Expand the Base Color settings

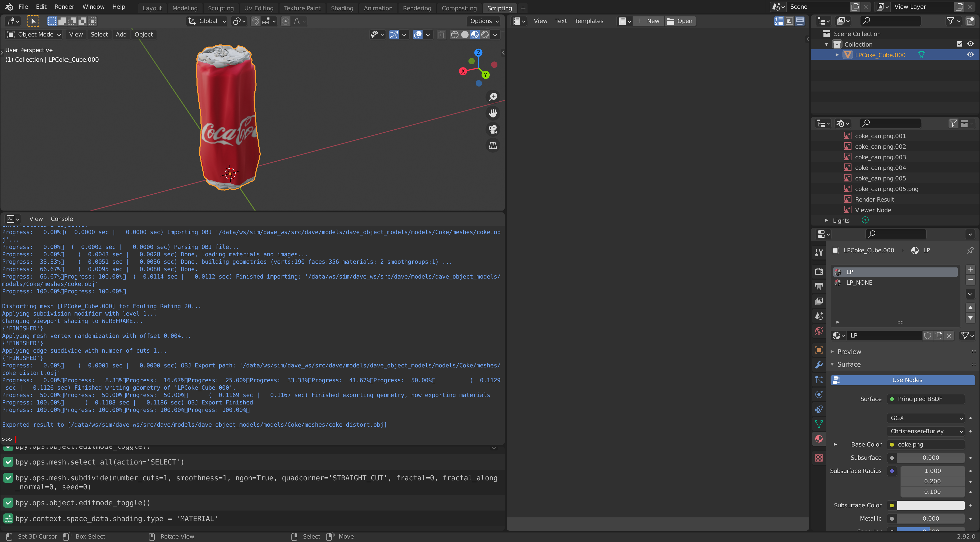(x=835, y=445)
